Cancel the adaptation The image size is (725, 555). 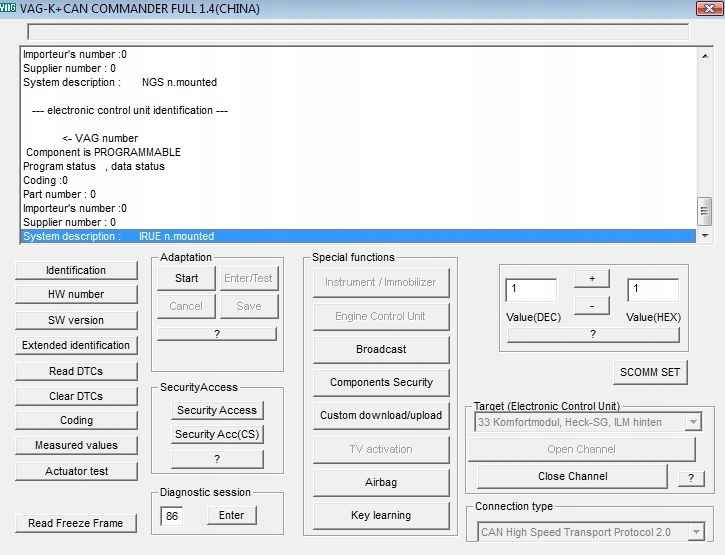coord(186,306)
